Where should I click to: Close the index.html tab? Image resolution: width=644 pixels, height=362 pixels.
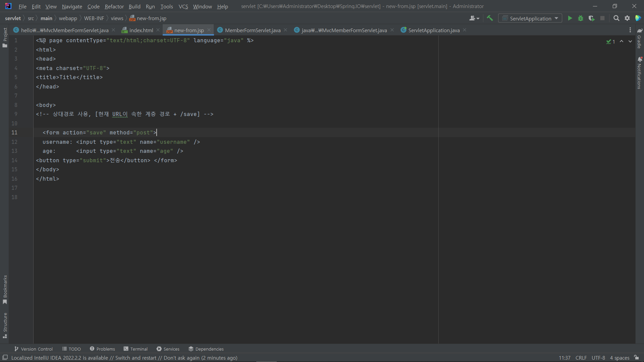coord(158,30)
